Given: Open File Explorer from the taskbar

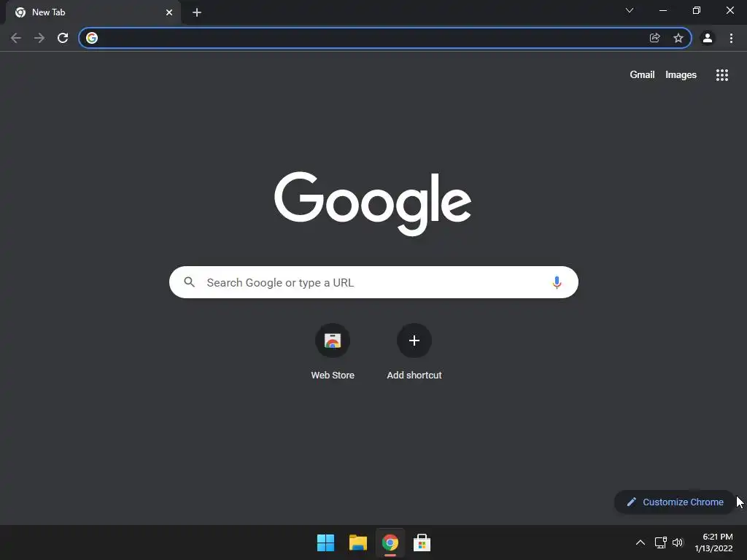Looking at the screenshot, I should pyautogui.click(x=357, y=542).
